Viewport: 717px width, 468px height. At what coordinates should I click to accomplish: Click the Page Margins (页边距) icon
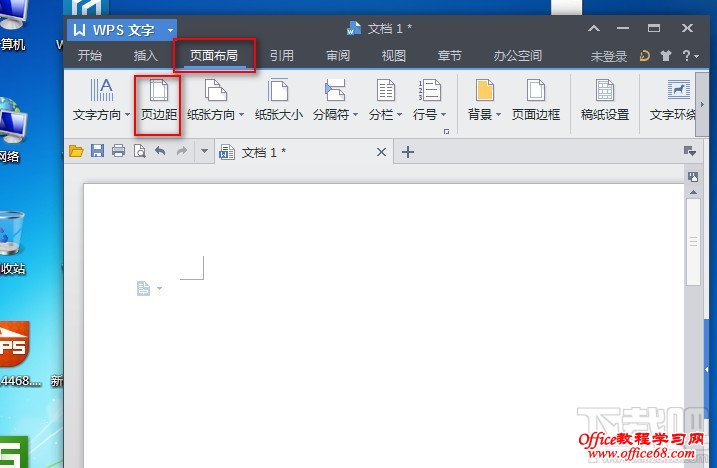(x=159, y=90)
